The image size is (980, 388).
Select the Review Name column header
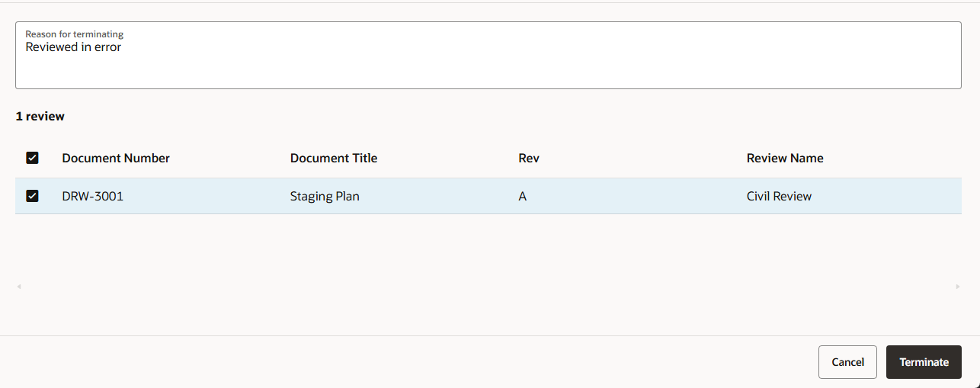785,159
